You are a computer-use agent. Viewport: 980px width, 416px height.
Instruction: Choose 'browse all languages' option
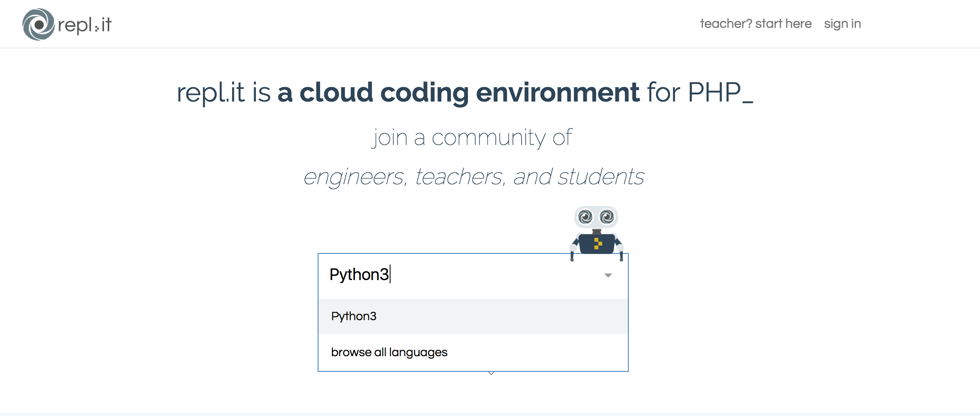pyautogui.click(x=473, y=353)
